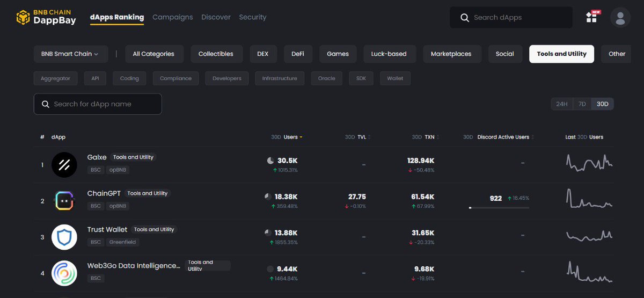Screen dimensions: 644x298
Task: Click Galxe's opBNB chain tag
Action: click(x=118, y=170)
